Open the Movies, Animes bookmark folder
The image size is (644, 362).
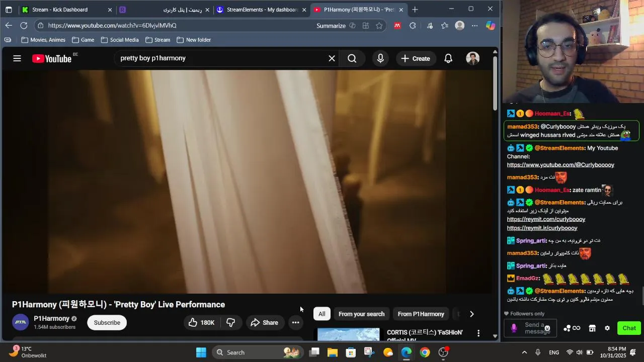(x=43, y=40)
